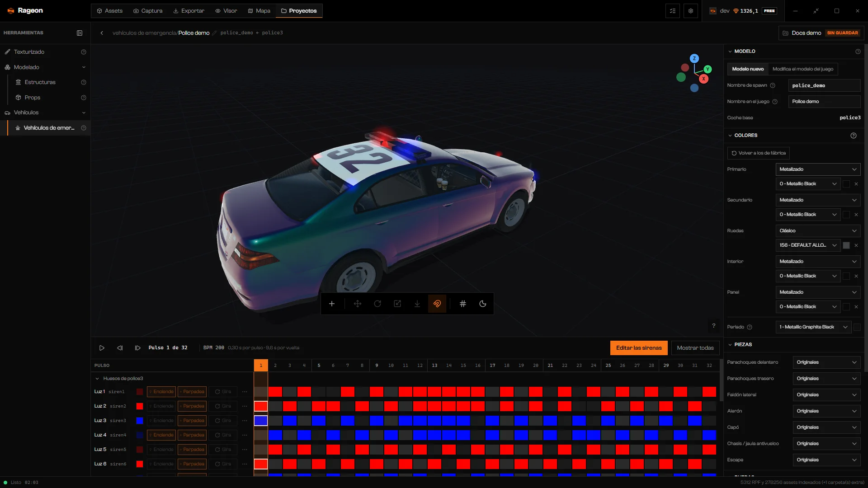Open the task list icon in top bar
Image resolution: width=868 pixels, height=488 pixels.
tap(673, 11)
